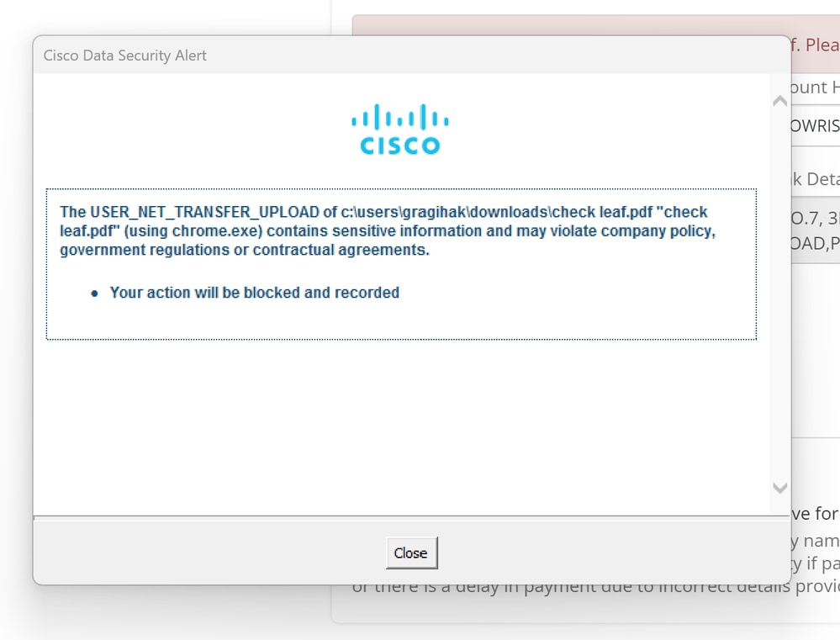Click the Cisco bridge bars logo graphic

point(399,117)
